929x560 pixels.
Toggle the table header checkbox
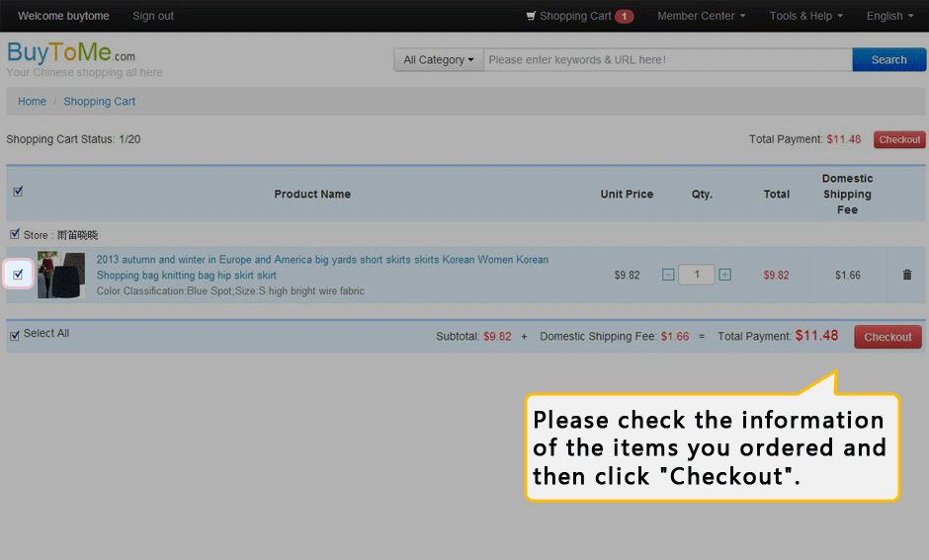pos(18,192)
